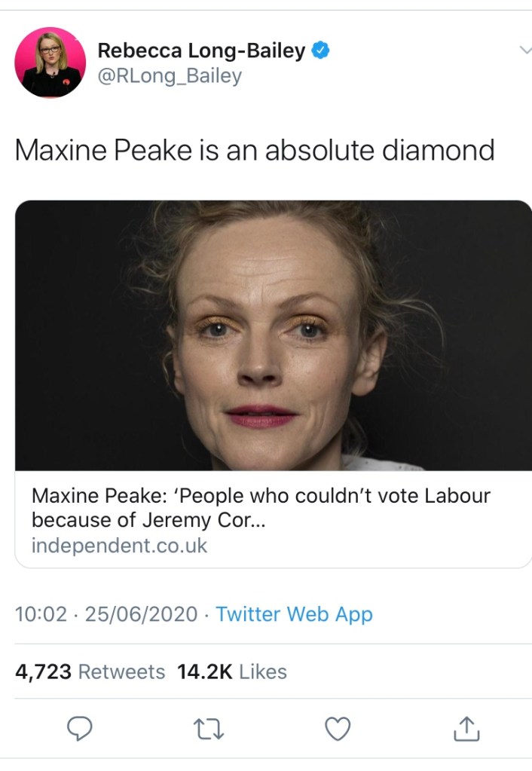
Task: Like the tweet with the heart icon
Action: coord(338,728)
